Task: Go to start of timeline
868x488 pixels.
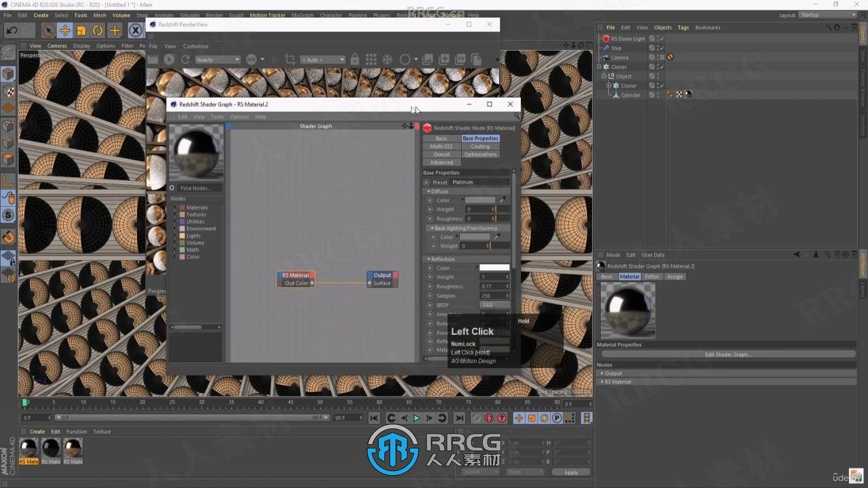Action: pos(374,418)
